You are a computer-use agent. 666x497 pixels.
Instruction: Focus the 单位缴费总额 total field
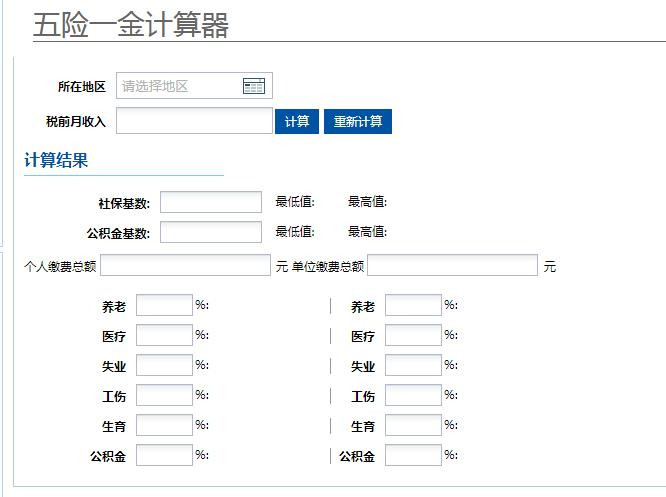452,265
